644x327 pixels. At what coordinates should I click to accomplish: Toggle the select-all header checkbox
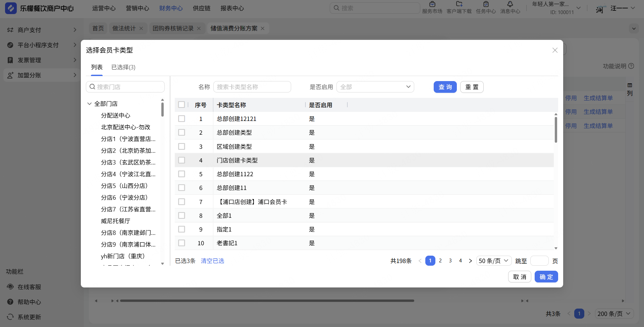click(x=181, y=105)
